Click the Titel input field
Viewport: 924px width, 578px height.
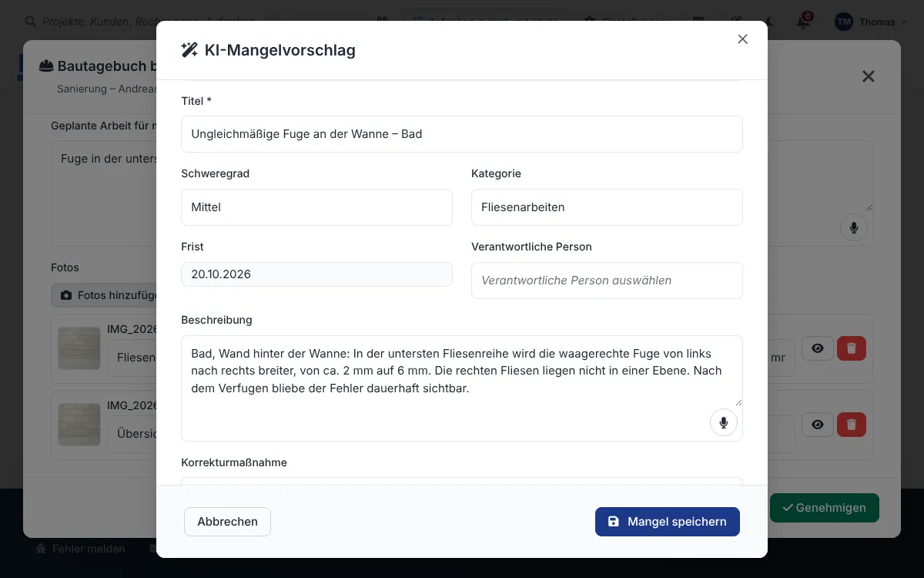(462, 134)
